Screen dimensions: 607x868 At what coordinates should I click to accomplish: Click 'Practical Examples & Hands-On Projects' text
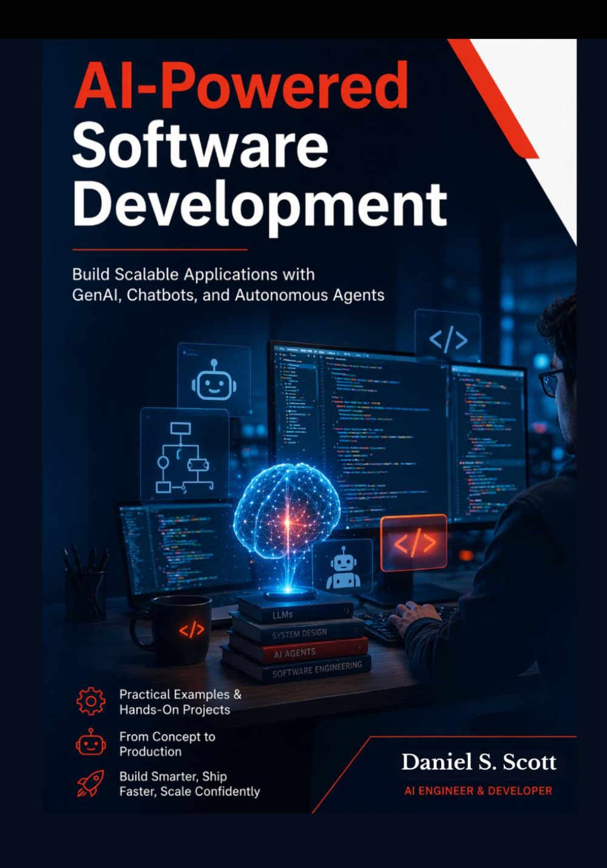180,702
